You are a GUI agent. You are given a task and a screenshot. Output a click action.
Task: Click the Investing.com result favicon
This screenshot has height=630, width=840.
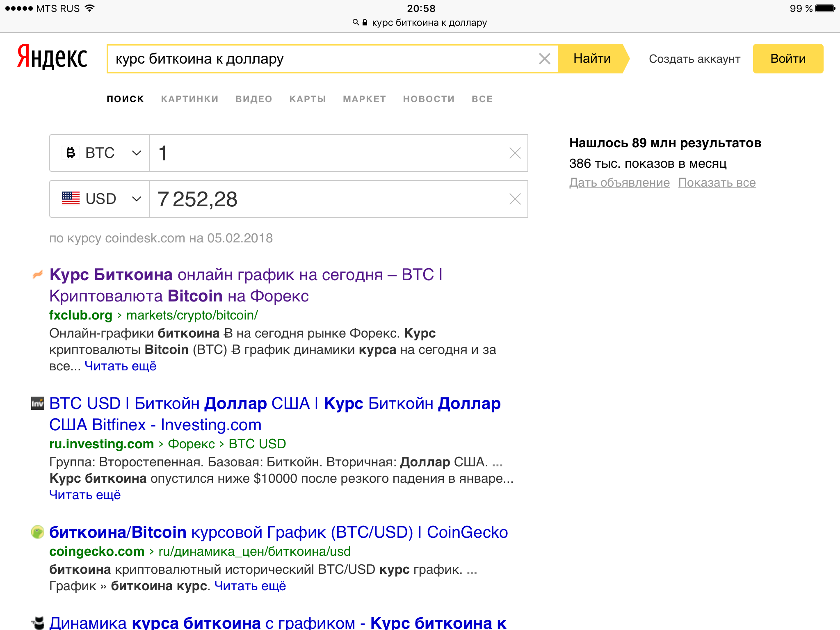pyautogui.click(x=37, y=403)
